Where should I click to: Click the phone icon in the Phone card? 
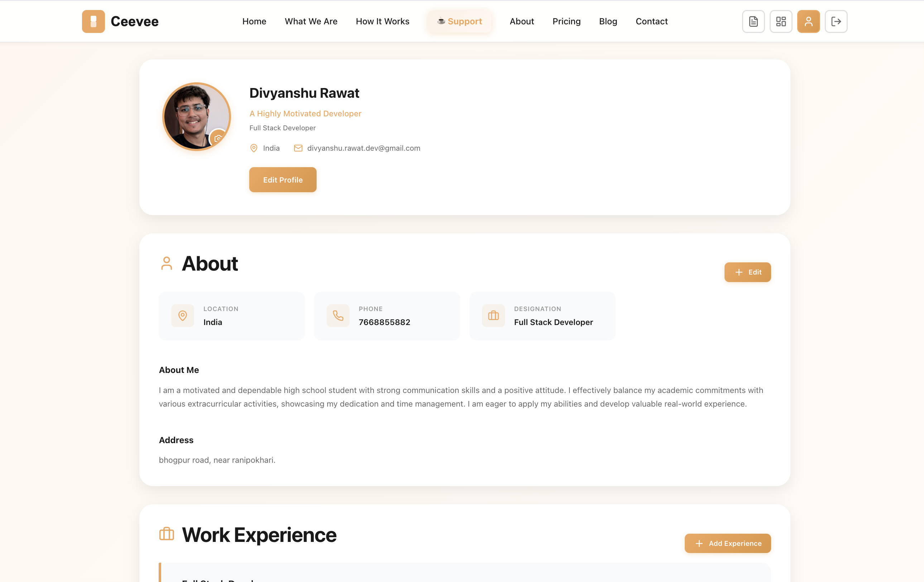338,316
